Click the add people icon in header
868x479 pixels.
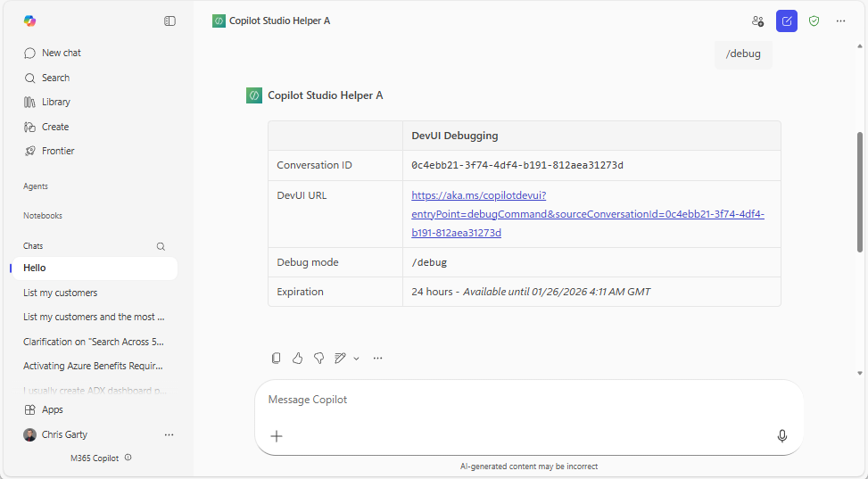[757, 21]
